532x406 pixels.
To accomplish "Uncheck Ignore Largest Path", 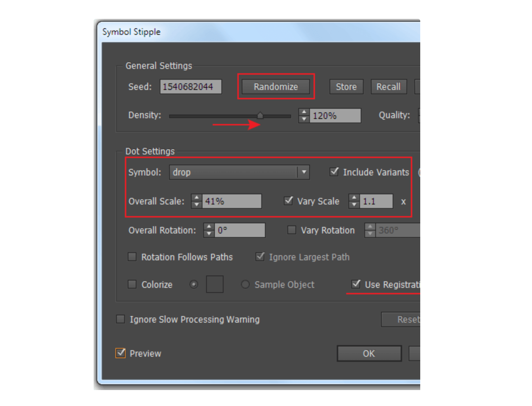I will pos(259,257).
